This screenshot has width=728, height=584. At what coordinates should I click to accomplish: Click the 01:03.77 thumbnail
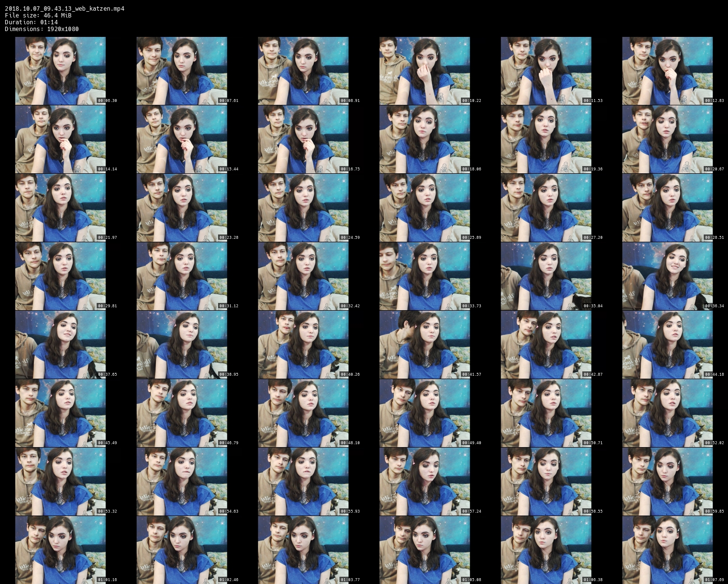[x=303, y=550]
